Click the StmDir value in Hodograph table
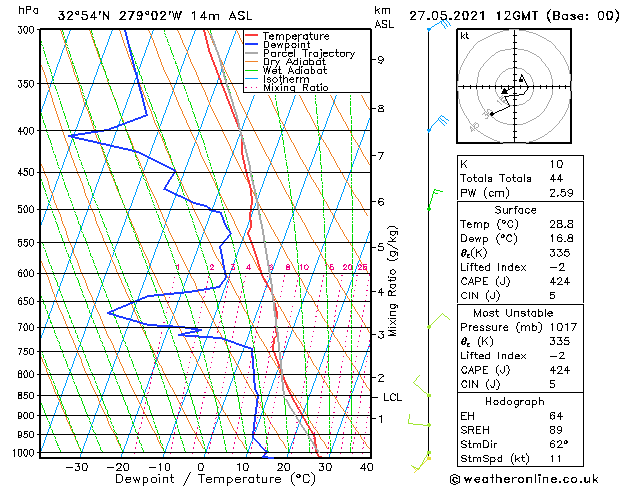This screenshot has height=486, width=629. pos(559,444)
